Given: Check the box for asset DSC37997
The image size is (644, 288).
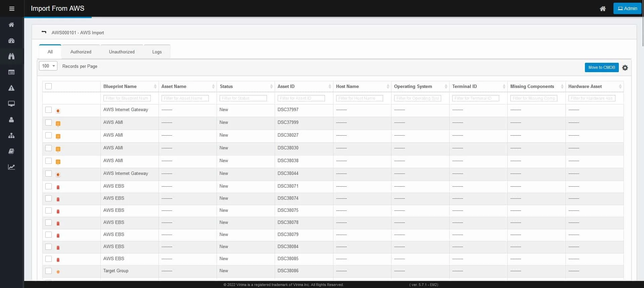Looking at the screenshot, I should pyautogui.click(x=49, y=110).
